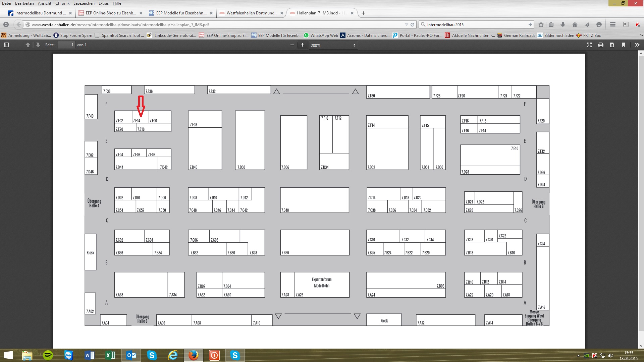
Task: Download the PDF file
Action: (x=612, y=45)
